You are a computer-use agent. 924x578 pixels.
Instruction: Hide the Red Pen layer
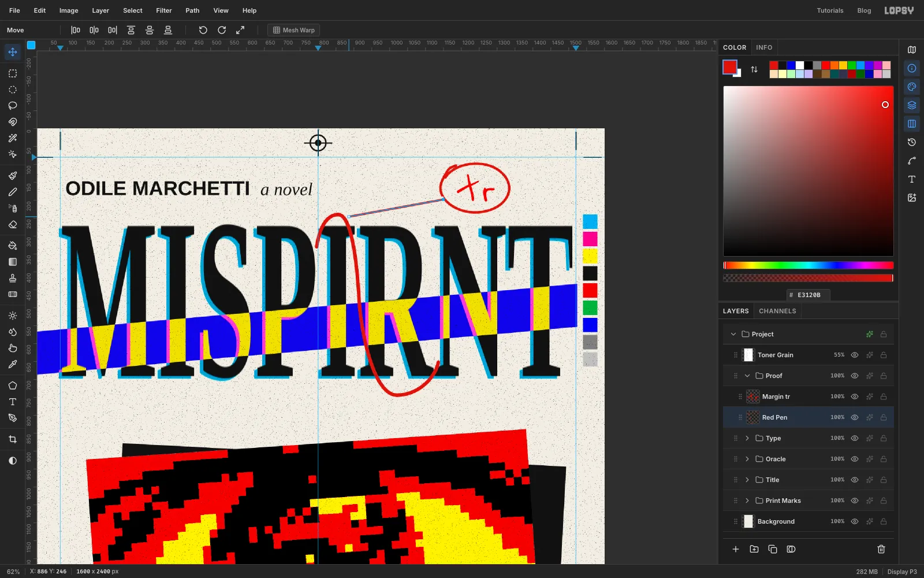(855, 417)
